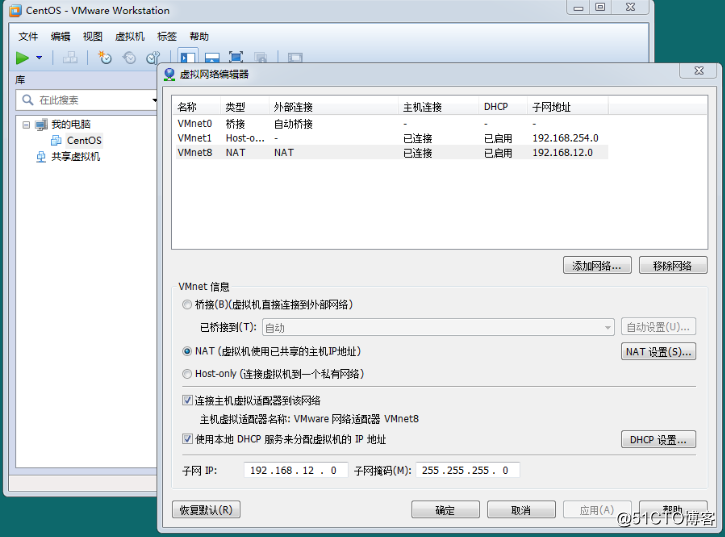
Task: Click subnet address 192.168.254.0 cell
Action: [x=565, y=138]
